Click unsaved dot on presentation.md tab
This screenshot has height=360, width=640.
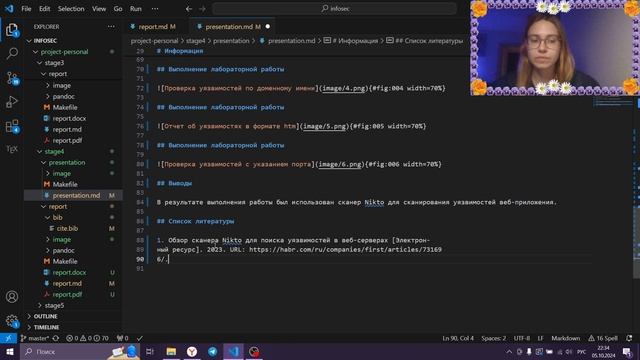268,27
